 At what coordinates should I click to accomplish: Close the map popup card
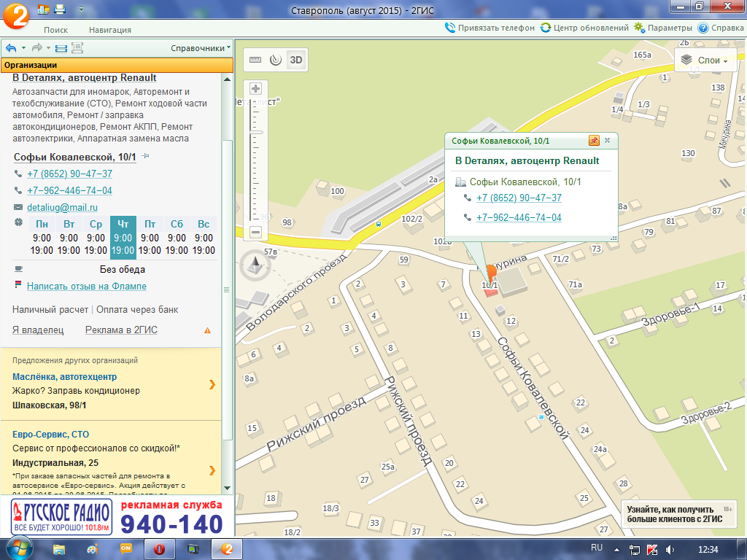(608, 141)
